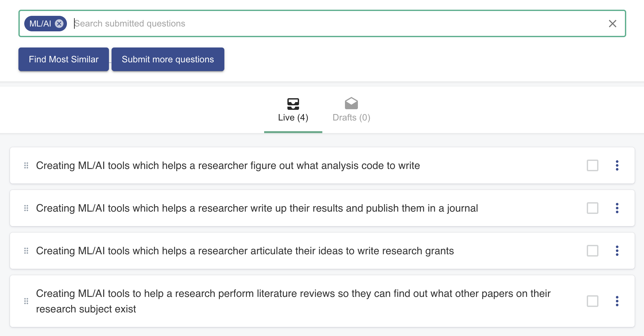This screenshot has width=644, height=336.
Task: Grab drag handle for research grants question
Action: (26, 251)
